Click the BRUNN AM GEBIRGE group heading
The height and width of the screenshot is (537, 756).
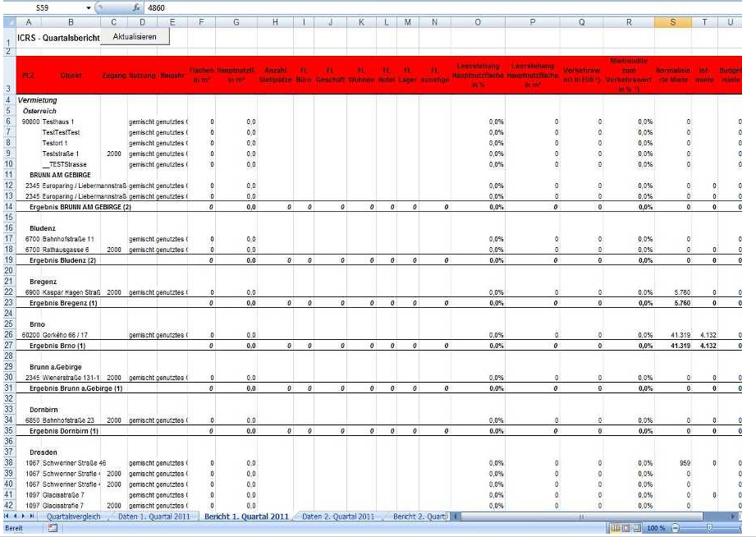[x=60, y=175]
